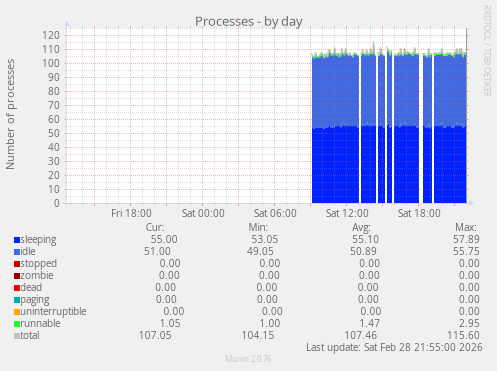
Task: Click the sleeping legend color swatch
Action: tap(17, 240)
